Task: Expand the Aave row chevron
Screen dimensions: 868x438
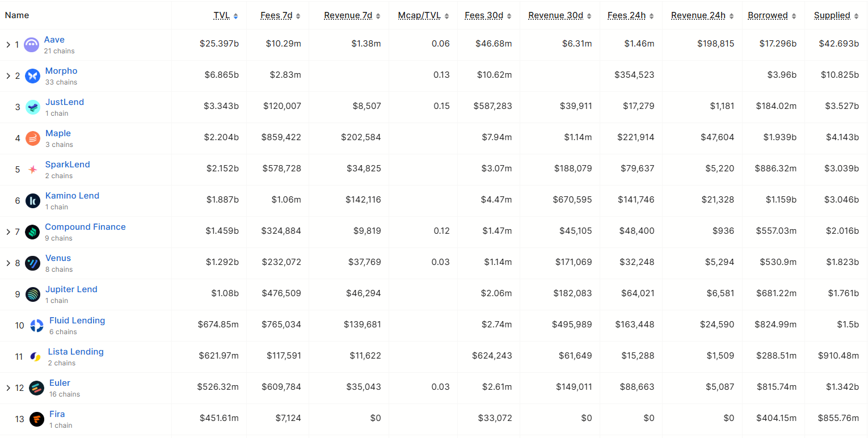Action: coord(7,44)
